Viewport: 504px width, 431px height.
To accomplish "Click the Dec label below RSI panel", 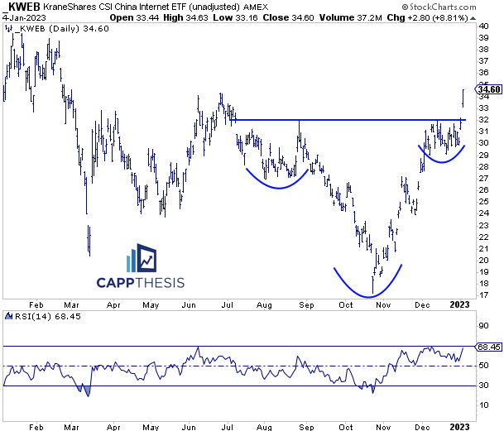I will click(422, 427).
